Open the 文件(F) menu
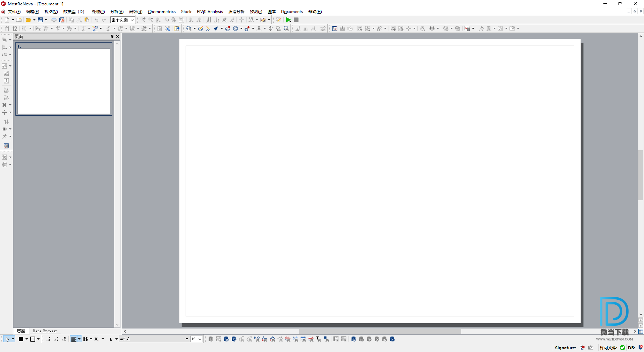Viewport: 644px width, 352px height. coord(14,12)
